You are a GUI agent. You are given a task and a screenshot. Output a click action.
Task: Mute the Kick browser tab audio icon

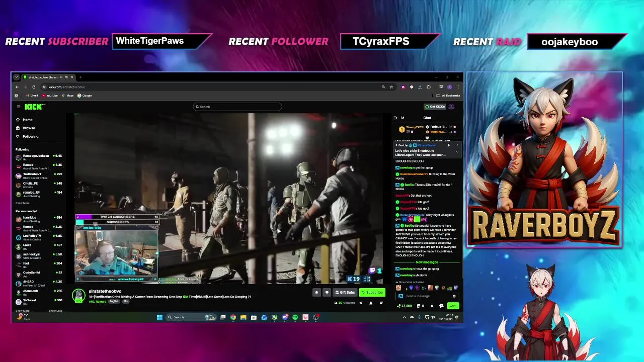click(x=66, y=77)
